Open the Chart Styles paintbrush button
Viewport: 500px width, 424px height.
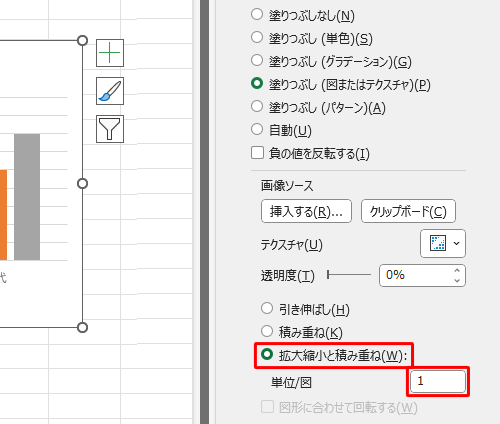coord(110,91)
